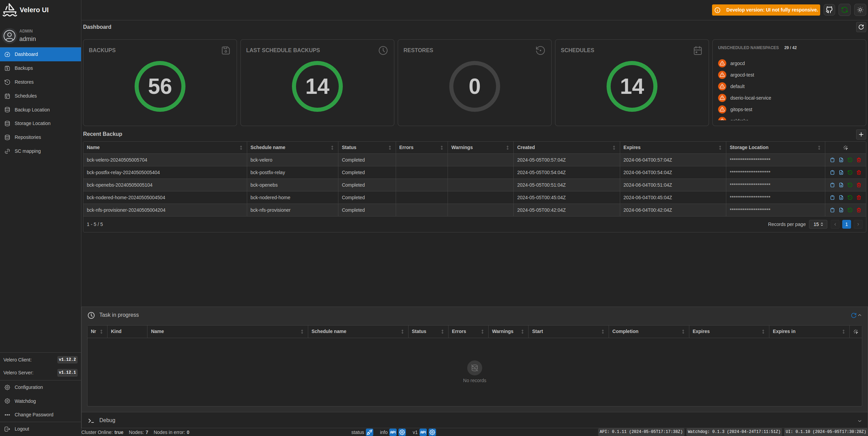Expand the Debug panel at the bottom
This screenshot has width=868, height=436.
[107, 420]
